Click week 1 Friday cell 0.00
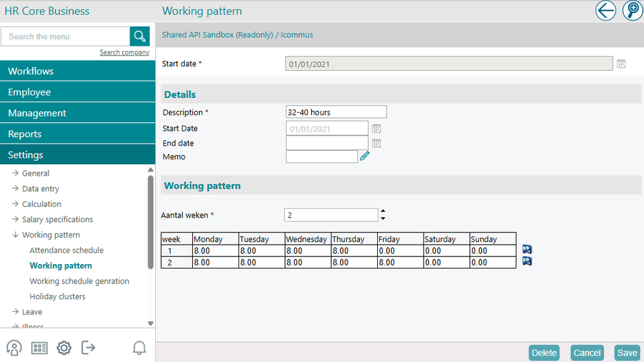The height and width of the screenshot is (362, 644). click(400, 251)
